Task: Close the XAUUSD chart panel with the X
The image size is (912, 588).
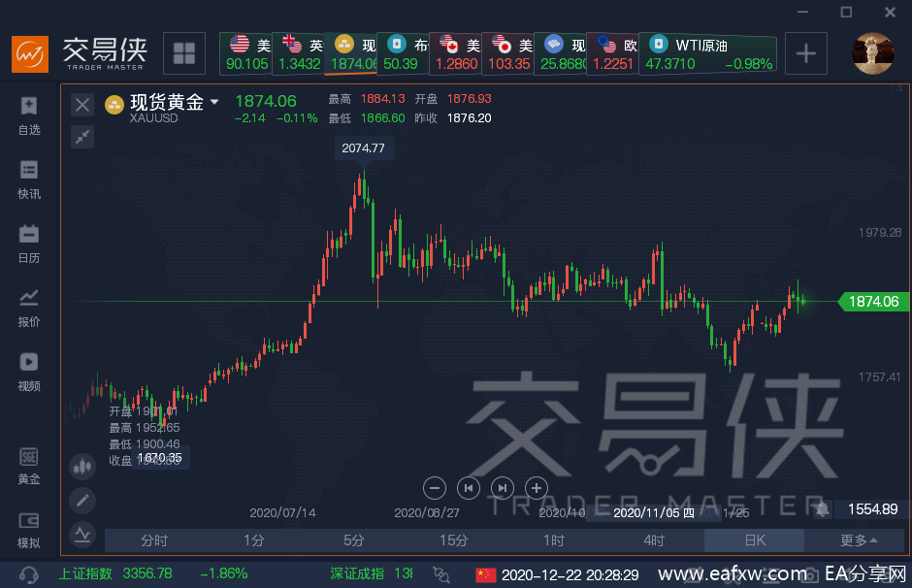Action: point(82,105)
